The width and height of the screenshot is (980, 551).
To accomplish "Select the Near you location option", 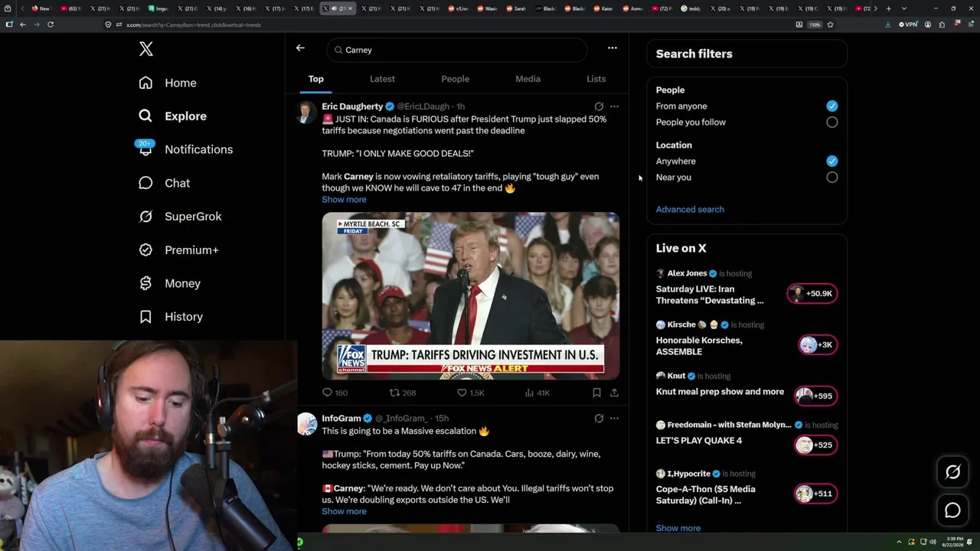I will (832, 178).
